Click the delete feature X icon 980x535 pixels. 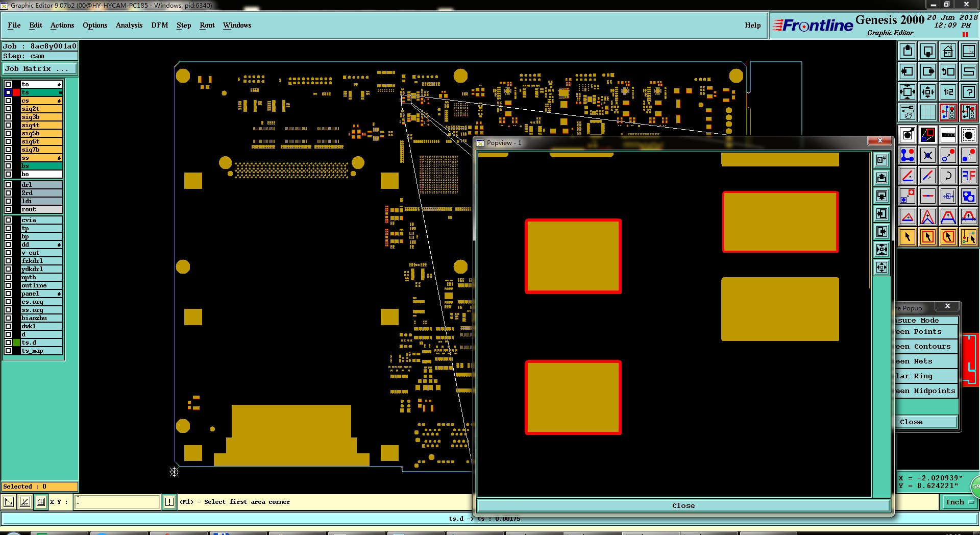928,155
